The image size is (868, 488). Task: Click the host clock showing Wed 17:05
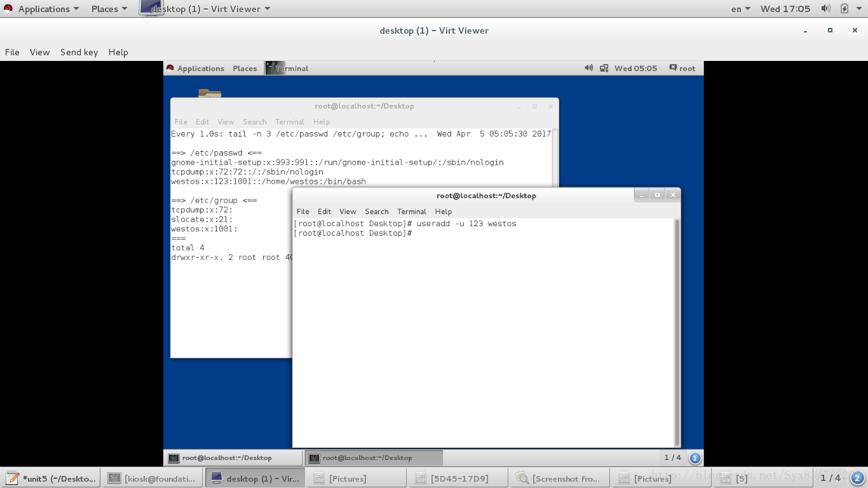pos(785,9)
